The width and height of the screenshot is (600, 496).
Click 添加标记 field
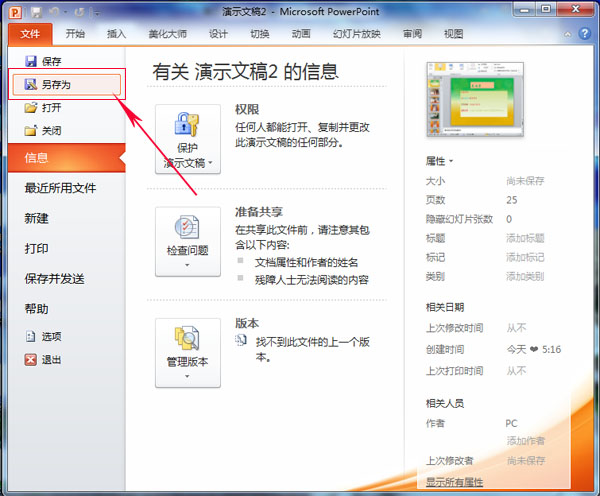pos(525,257)
